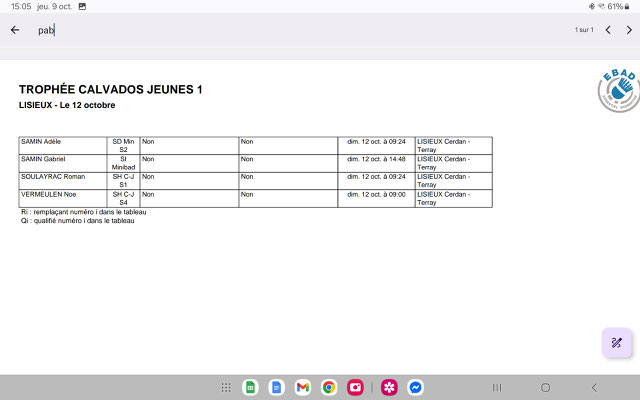Launch Chrome from the taskbar
This screenshot has height=400, width=640.
(329, 387)
